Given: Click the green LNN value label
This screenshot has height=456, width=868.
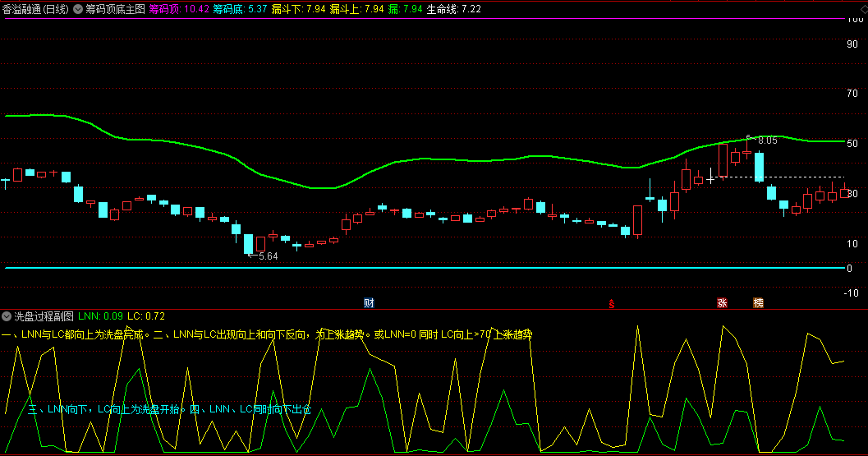Looking at the screenshot, I should coord(100,316).
